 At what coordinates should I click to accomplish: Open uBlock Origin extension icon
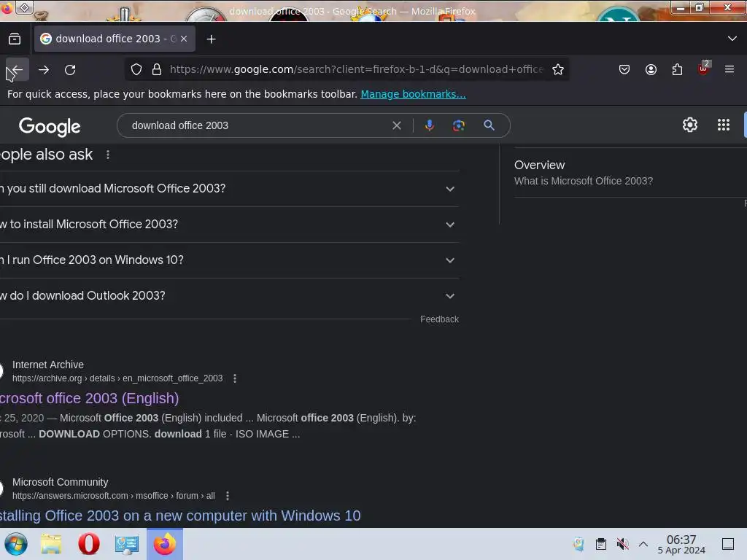coord(704,69)
